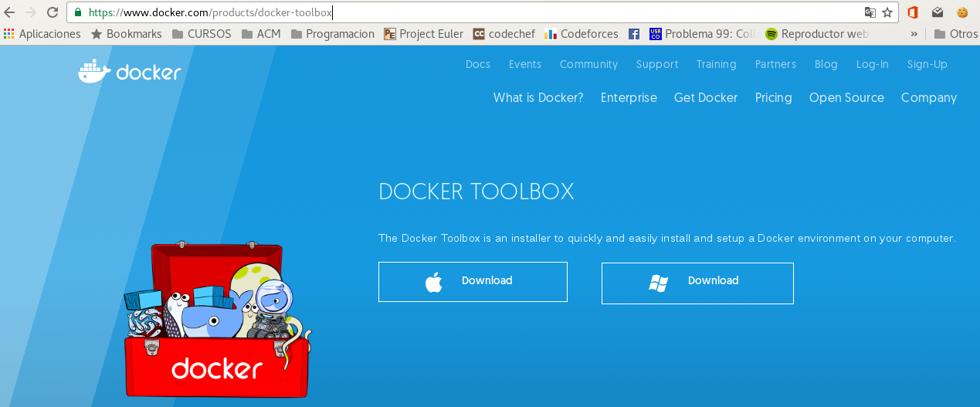Open the Otros bookmarks folder
This screenshot has width=980, height=407.
(955, 34)
